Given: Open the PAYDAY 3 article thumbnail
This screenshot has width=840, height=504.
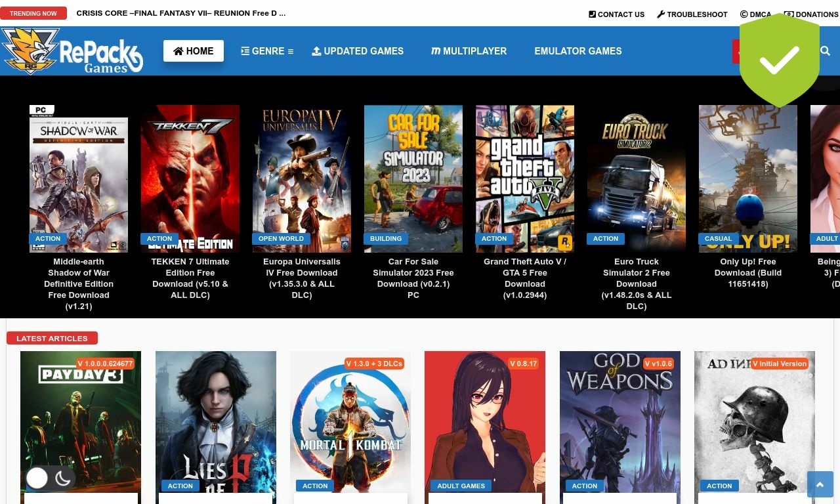Looking at the screenshot, I should (x=81, y=422).
